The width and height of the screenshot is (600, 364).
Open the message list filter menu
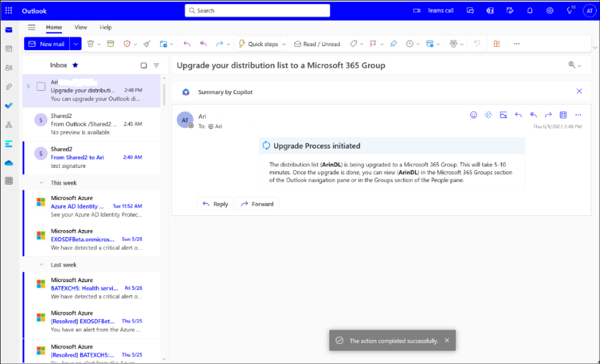pyautogui.click(x=157, y=65)
